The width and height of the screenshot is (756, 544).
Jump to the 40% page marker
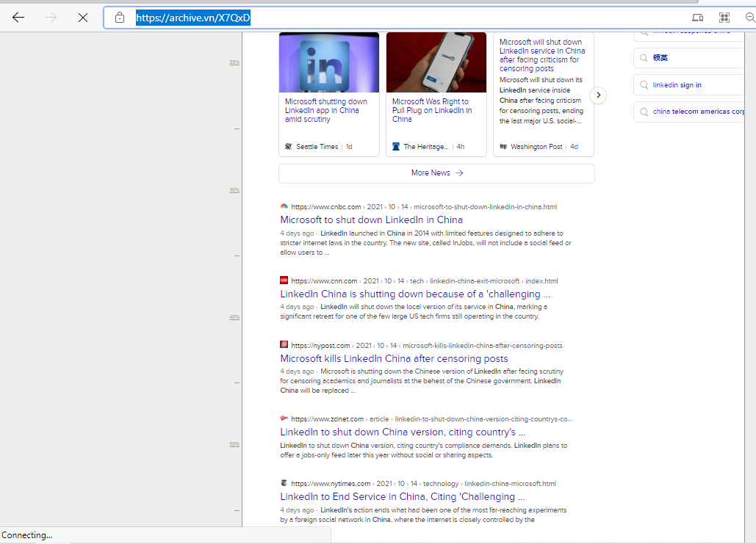[234, 317]
